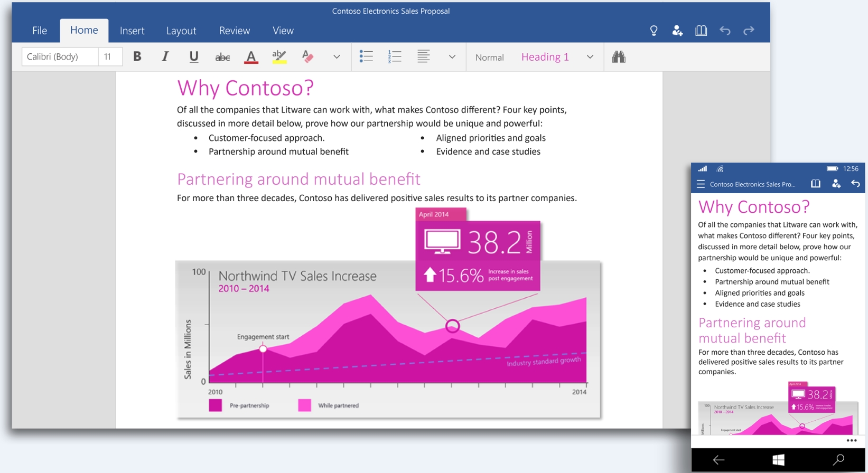The image size is (868, 473).
Task: Apply strikethrough to text
Action: coord(222,57)
